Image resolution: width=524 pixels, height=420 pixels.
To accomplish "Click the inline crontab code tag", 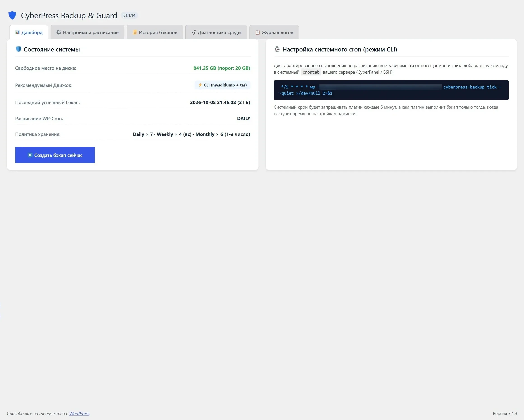I will coord(311,72).
